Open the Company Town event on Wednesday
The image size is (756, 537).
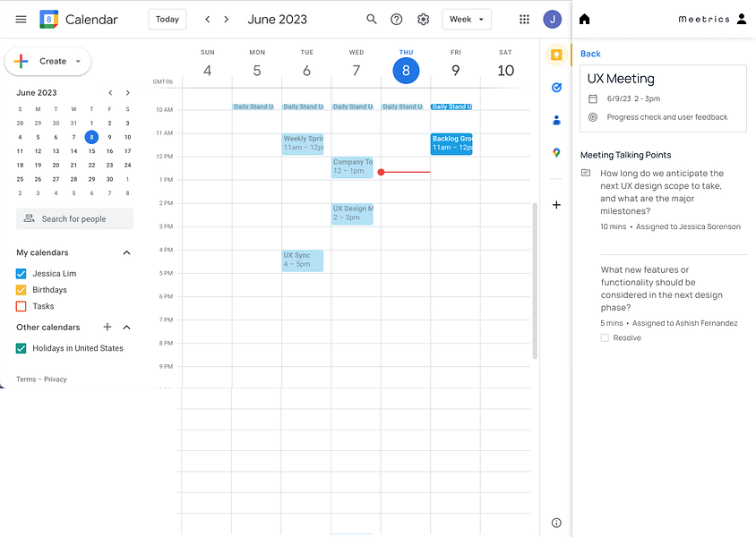(352, 167)
